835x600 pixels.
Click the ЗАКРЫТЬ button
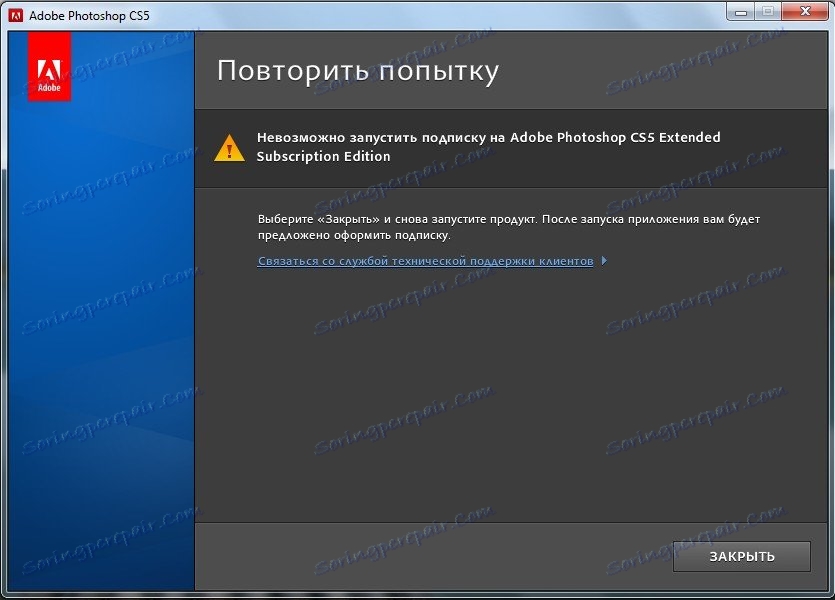tap(741, 556)
